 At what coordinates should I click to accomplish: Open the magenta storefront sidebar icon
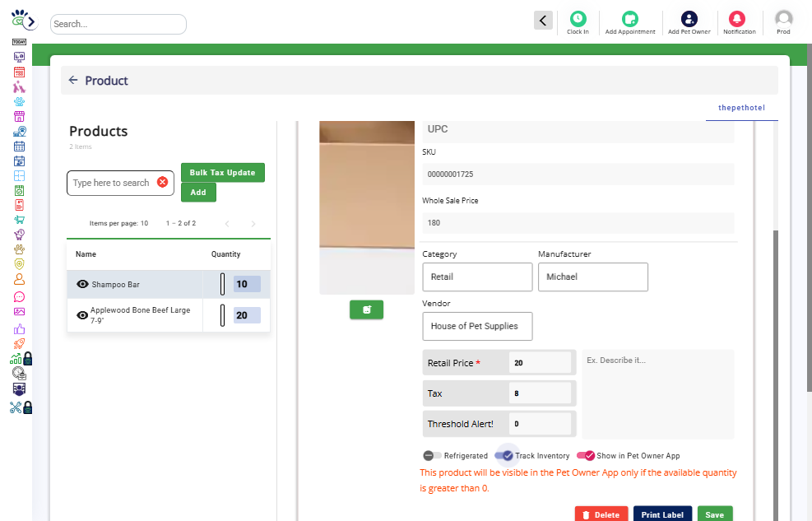coord(19,117)
